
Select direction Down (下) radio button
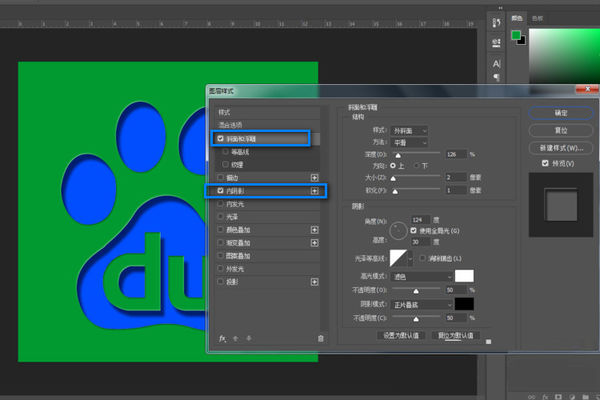[x=416, y=166]
